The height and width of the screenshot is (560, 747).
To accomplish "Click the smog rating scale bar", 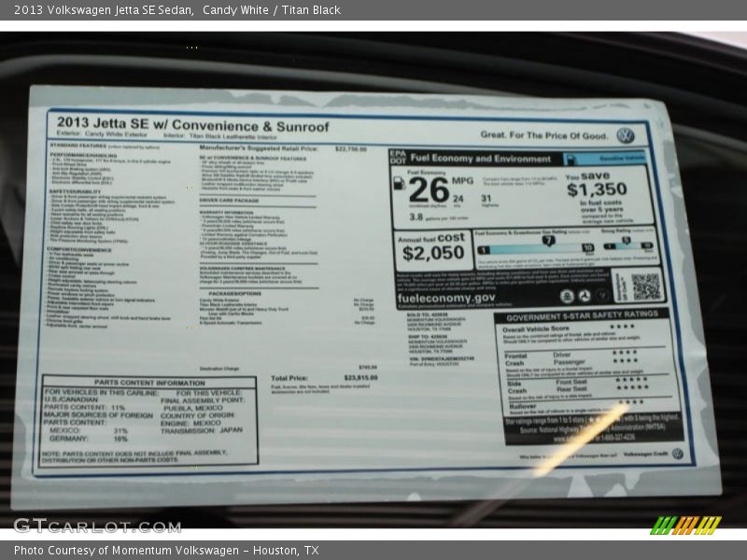I will click(627, 245).
